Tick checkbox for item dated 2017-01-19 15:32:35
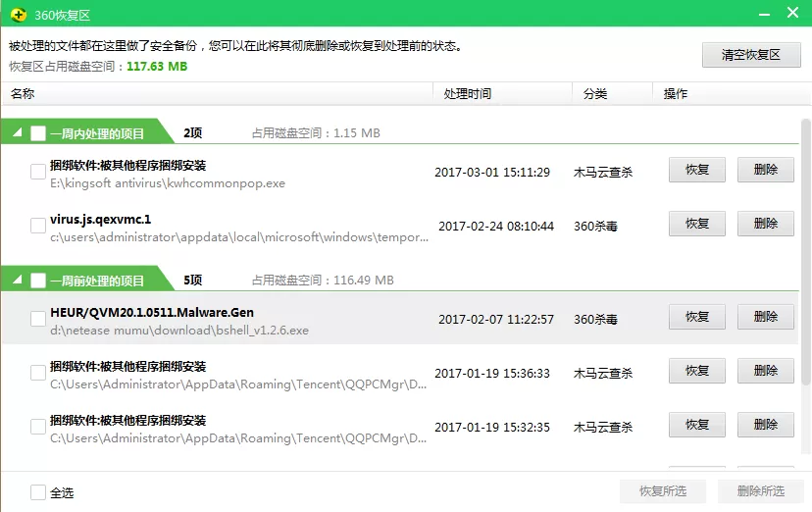 [38, 427]
